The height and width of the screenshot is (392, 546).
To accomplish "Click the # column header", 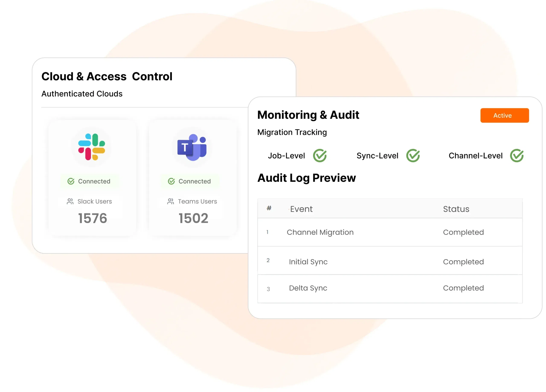I will pyautogui.click(x=269, y=208).
